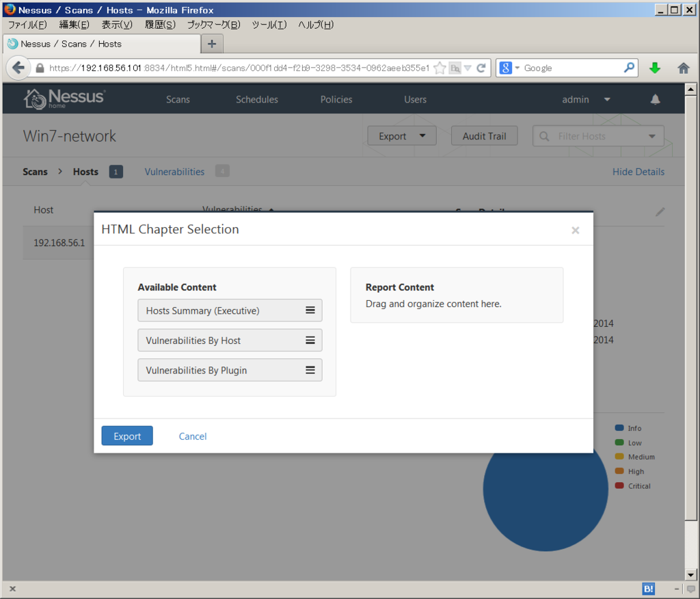
Task: Open the 表示(V) menu
Action: 117,25
